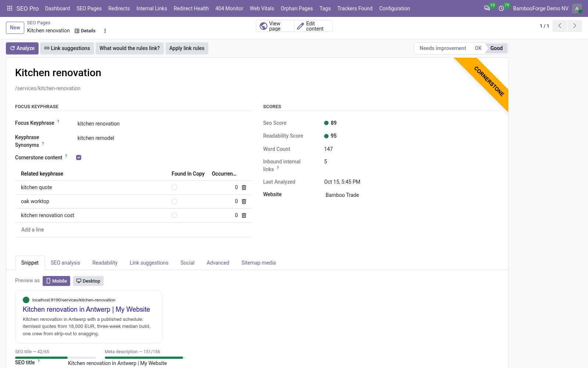588x368 pixels.
Task: Open the apps grid menu icon
Action: (x=10, y=8)
